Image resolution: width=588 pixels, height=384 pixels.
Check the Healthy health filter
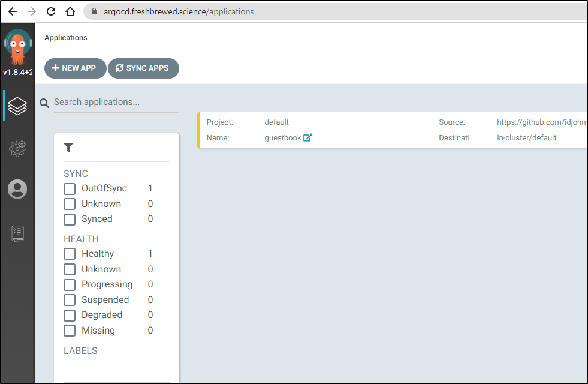point(70,254)
